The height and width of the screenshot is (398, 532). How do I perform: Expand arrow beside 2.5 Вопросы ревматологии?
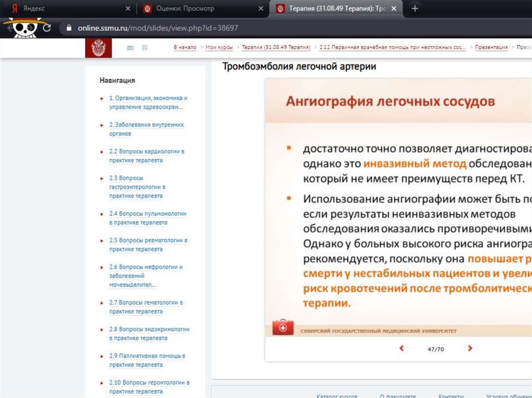pos(102,241)
